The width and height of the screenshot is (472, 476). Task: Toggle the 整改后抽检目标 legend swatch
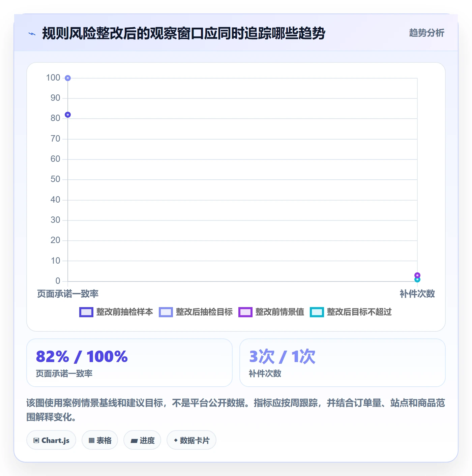[x=166, y=312]
